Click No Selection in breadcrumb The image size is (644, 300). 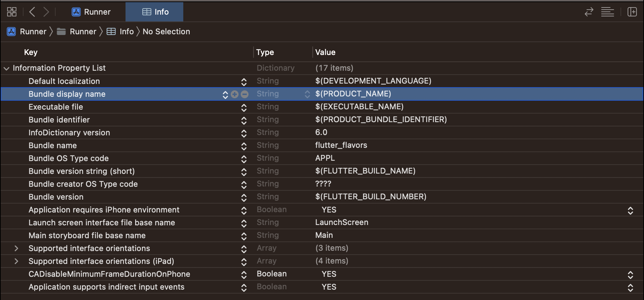(166, 31)
